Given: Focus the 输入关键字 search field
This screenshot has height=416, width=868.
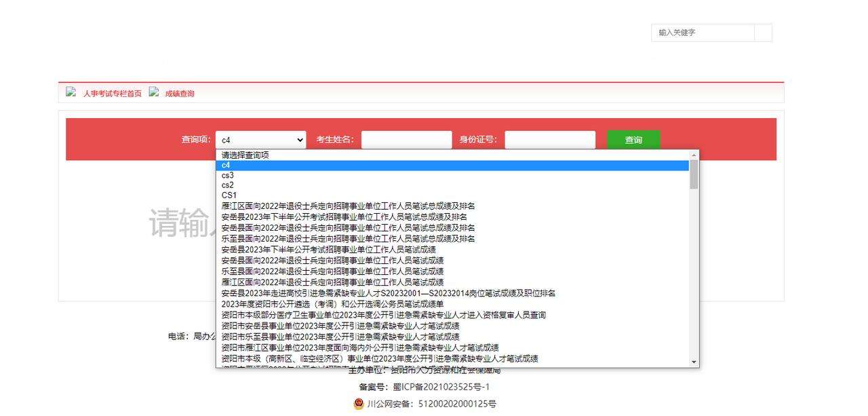Looking at the screenshot, I should click(704, 33).
